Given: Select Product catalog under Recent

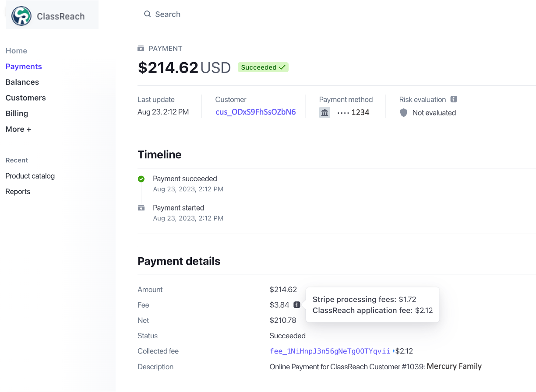Looking at the screenshot, I should tap(30, 176).
